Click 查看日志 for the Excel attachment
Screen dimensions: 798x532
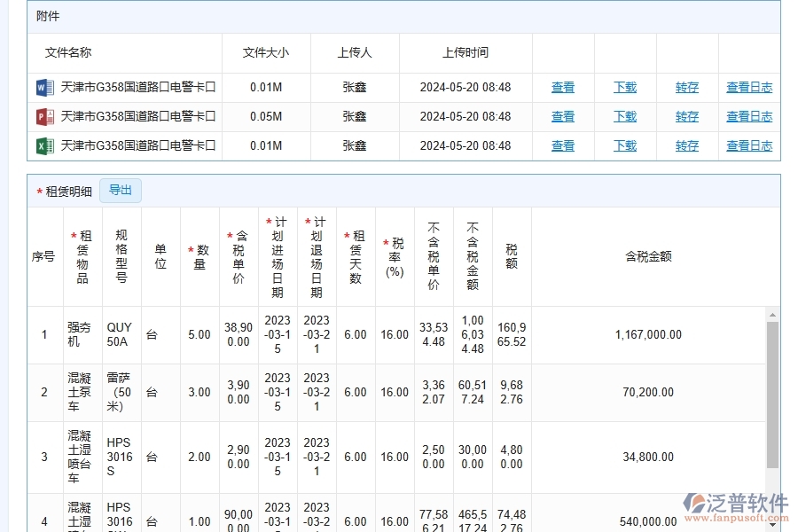click(x=748, y=145)
